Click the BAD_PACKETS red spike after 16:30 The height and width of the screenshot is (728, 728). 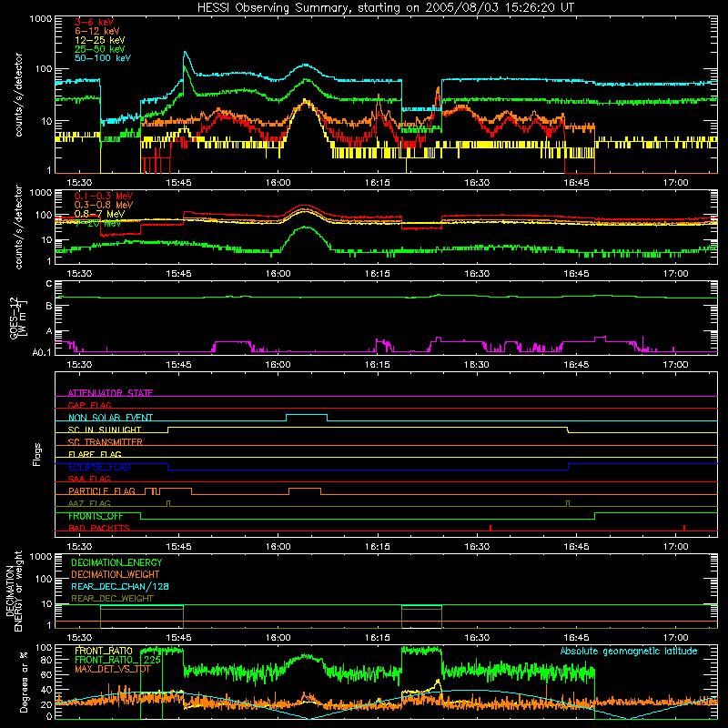point(490,528)
